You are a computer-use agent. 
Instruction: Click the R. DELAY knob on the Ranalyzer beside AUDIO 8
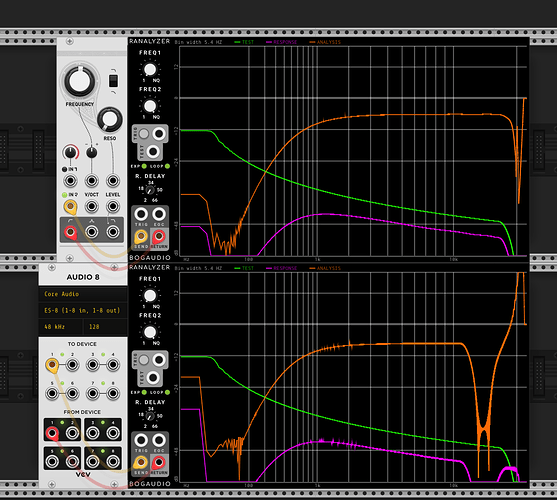point(150,416)
